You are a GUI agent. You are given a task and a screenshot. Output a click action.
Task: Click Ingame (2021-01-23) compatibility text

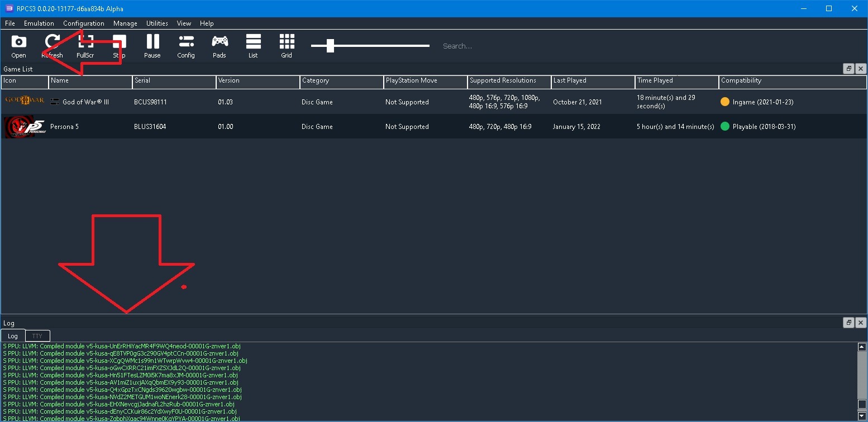coord(763,102)
